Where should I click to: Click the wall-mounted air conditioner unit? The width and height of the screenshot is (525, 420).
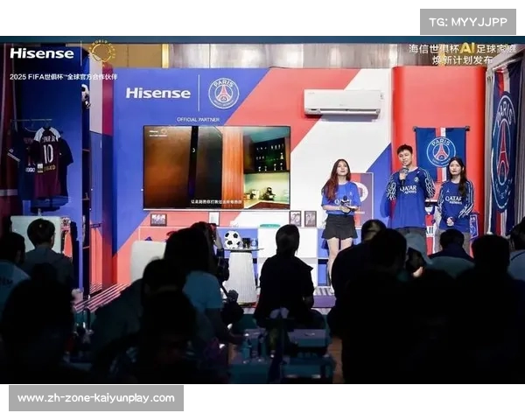[343, 102]
